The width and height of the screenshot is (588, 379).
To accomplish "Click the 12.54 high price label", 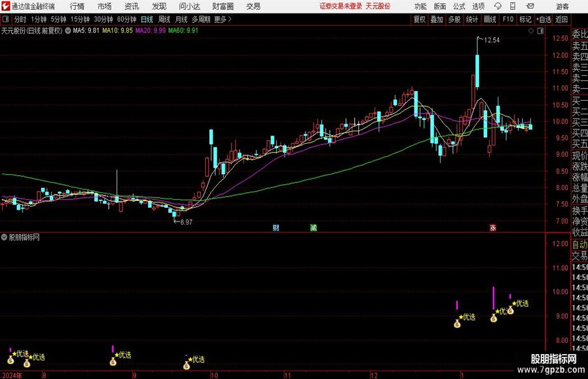I will click(x=492, y=40).
